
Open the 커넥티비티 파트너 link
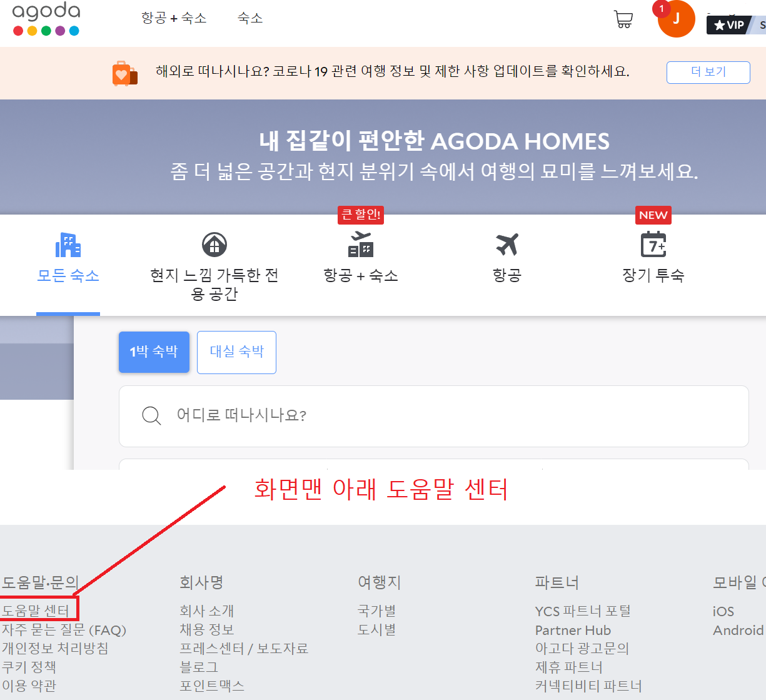tap(588, 686)
